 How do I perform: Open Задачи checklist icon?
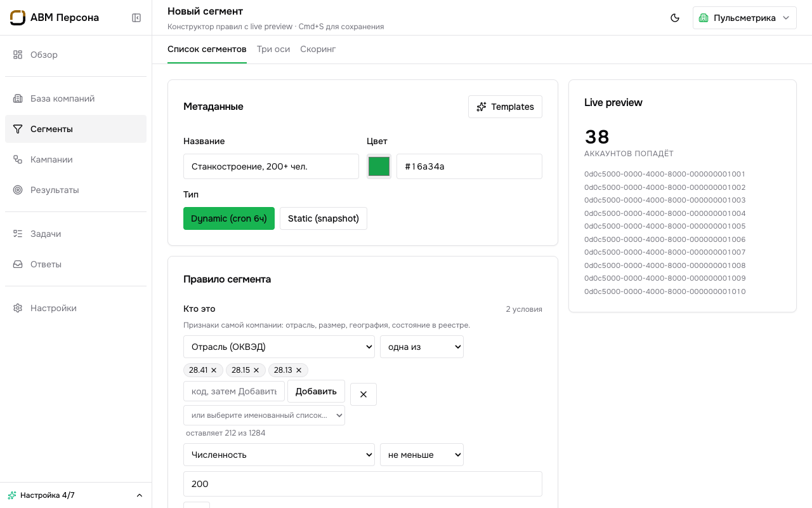click(x=18, y=234)
